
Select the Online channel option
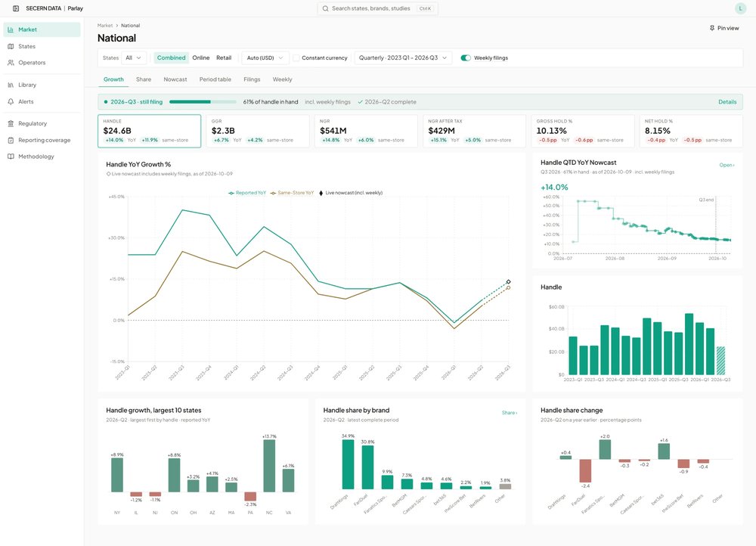[201, 58]
